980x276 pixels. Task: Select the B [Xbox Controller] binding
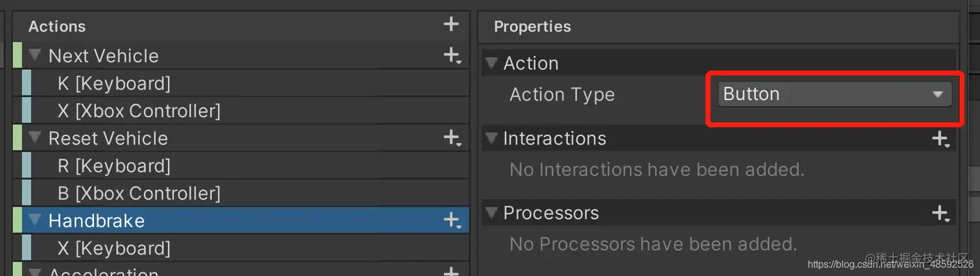(x=139, y=193)
